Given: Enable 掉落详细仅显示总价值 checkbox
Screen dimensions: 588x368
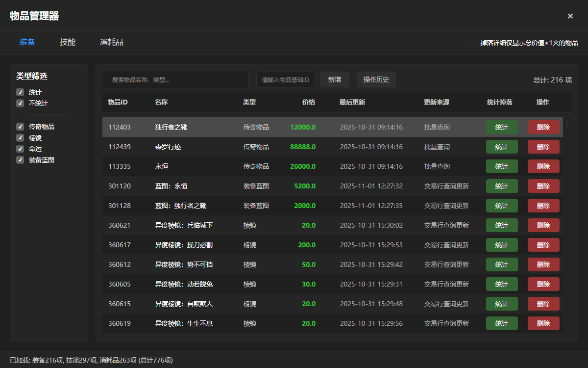Looking at the screenshot, I should tap(472, 43).
